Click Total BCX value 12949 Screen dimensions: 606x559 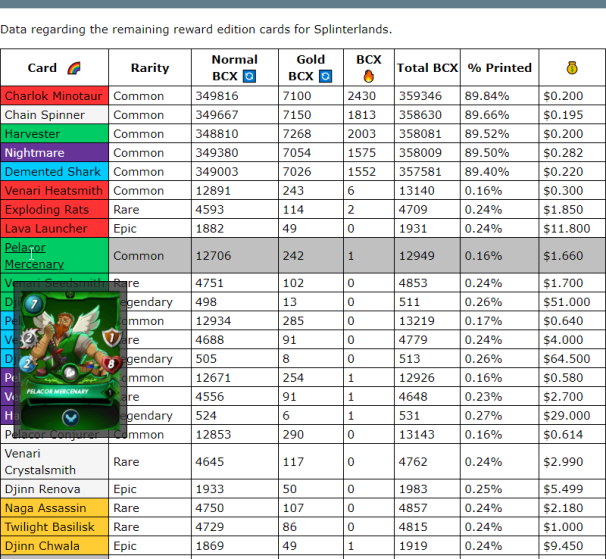coord(417,256)
